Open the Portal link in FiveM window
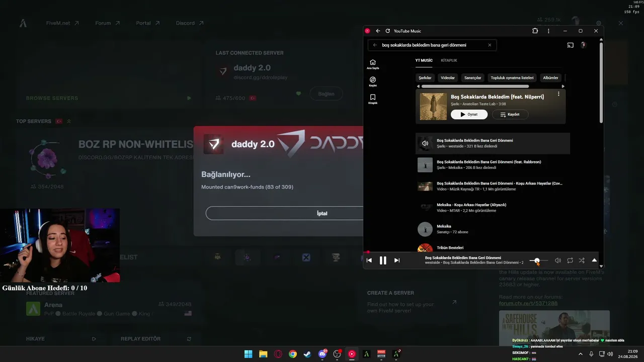Image resolution: width=644 pixels, height=362 pixels. pos(147,23)
